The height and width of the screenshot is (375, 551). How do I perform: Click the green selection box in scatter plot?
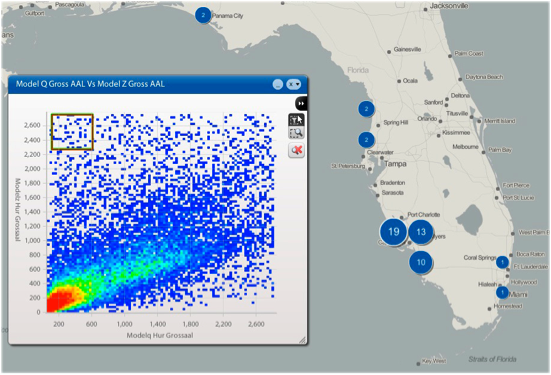point(72,132)
